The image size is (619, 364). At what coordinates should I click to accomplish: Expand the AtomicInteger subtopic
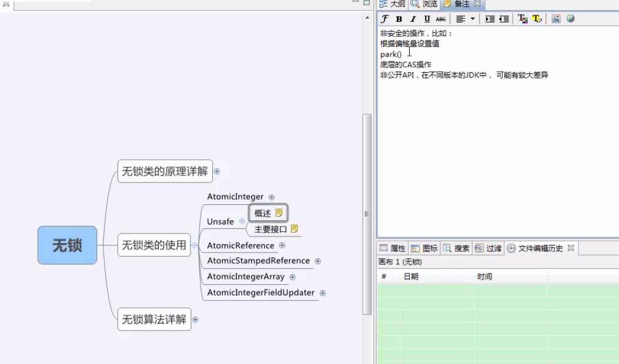(x=272, y=197)
